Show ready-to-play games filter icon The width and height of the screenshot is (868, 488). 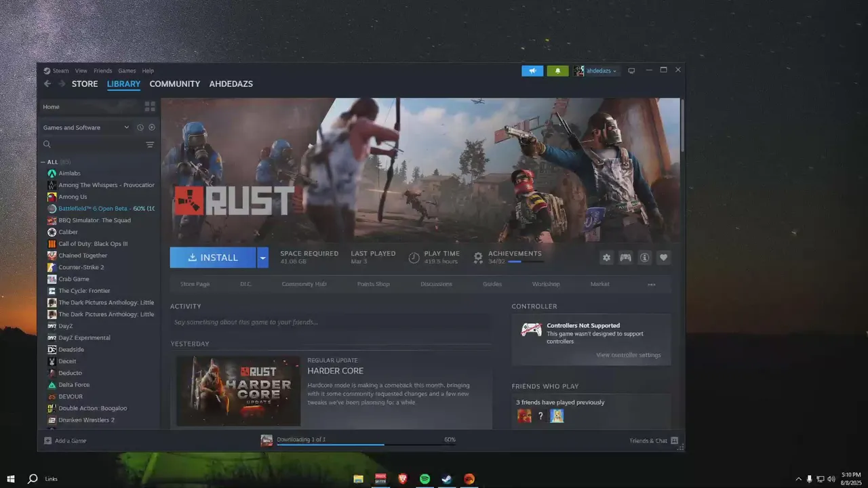pyautogui.click(x=152, y=127)
